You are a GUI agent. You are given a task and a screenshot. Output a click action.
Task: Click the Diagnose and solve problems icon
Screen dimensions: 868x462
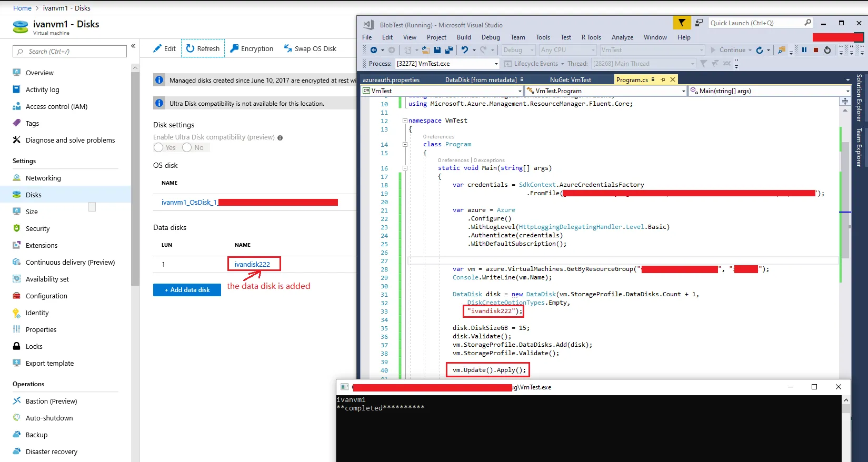(17, 140)
